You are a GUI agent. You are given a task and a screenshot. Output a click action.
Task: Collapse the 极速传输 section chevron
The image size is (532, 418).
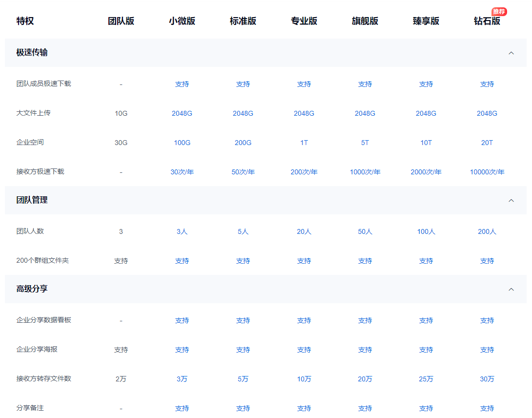[x=511, y=53]
